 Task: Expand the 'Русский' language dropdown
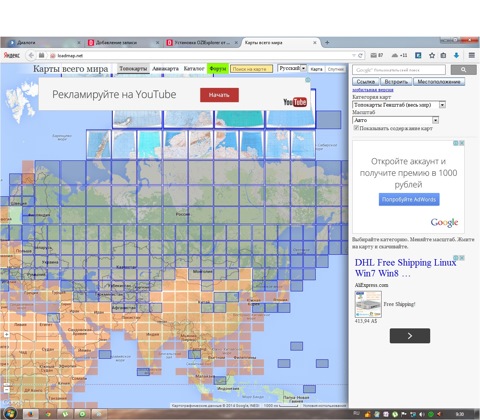pos(292,68)
